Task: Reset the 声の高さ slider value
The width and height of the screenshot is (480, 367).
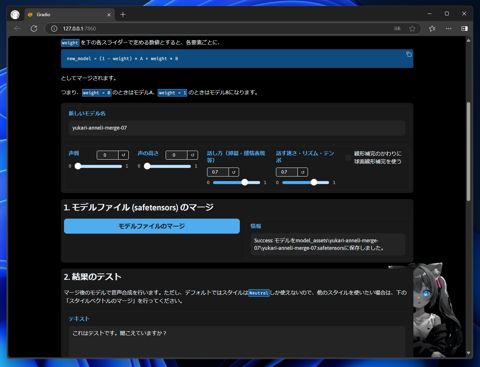Action: coord(192,155)
